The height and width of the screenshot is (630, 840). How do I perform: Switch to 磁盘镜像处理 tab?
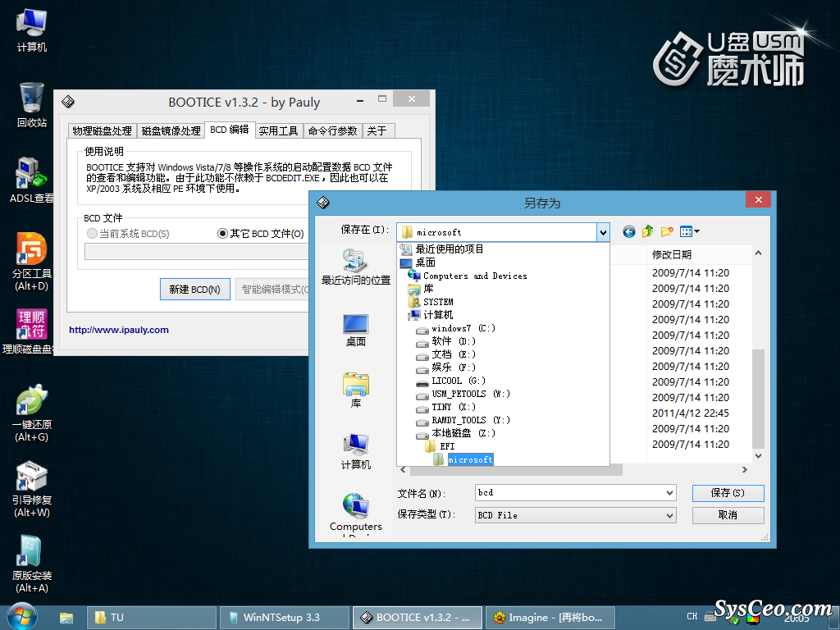click(171, 130)
